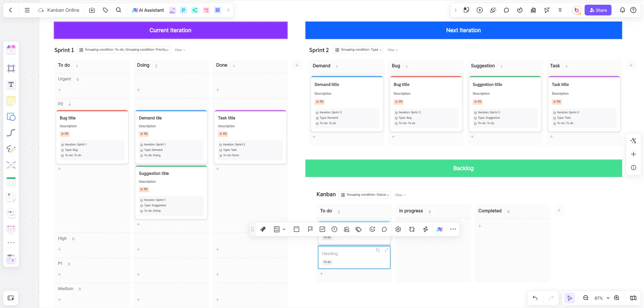This screenshot has height=308, width=644.
Task: Zoom out with the minus magnifier
Action: (x=586, y=298)
